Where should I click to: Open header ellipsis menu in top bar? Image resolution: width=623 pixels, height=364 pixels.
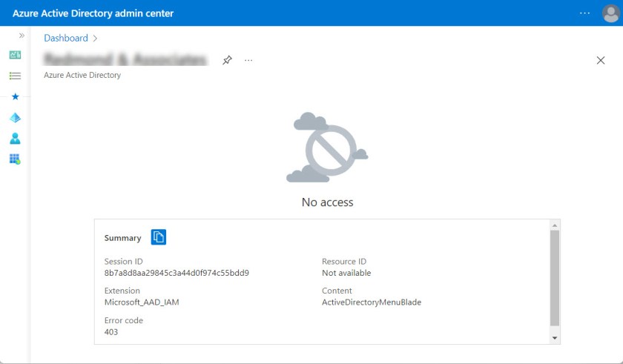pos(584,13)
